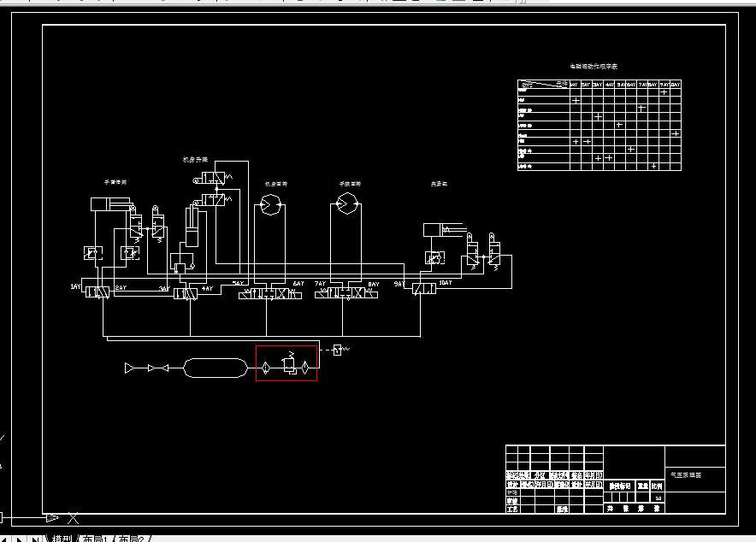Select the 比例 cell in title block

tap(657, 486)
